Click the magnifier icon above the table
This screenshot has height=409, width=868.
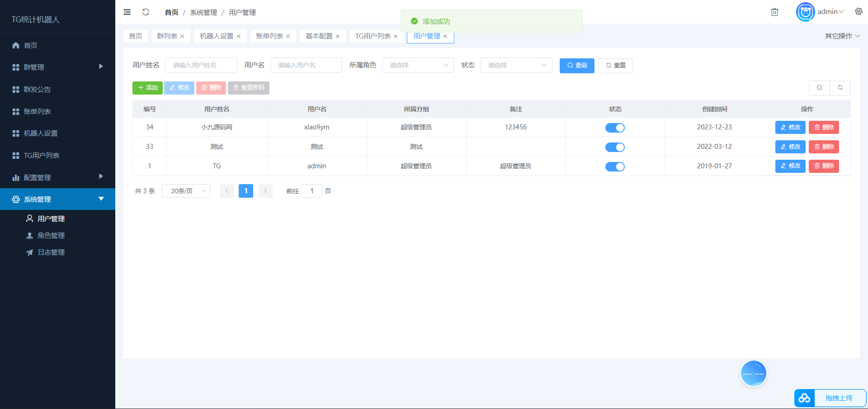tap(819, 88)
